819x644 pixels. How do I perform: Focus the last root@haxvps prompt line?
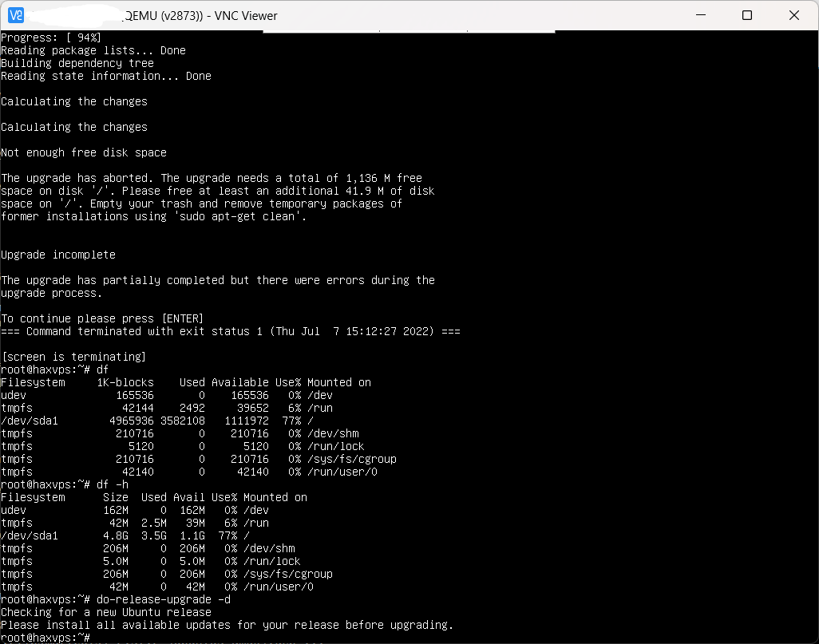tap(45, 638)
